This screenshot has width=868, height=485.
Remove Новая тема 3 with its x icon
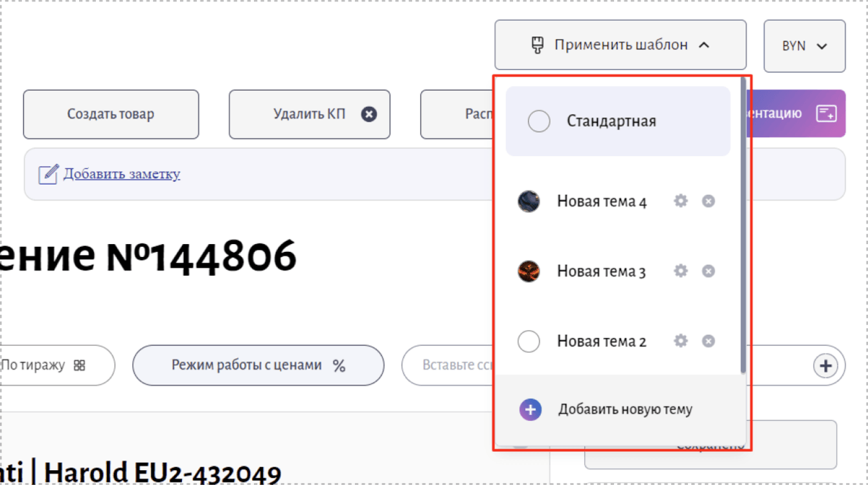point(709,271)
